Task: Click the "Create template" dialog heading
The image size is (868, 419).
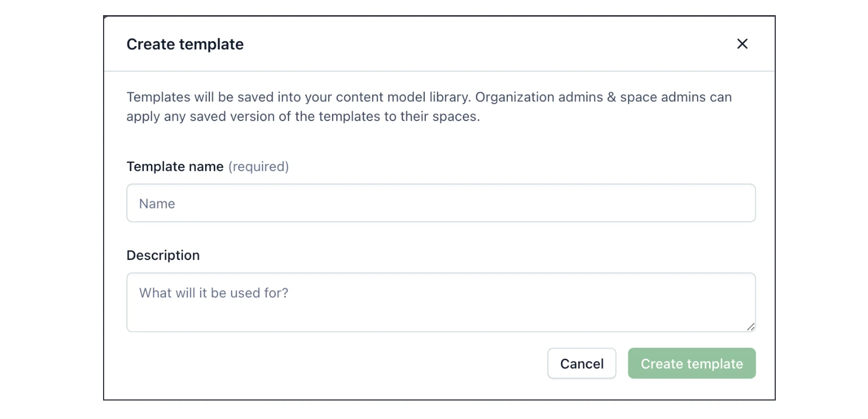Action: [185, 44]
